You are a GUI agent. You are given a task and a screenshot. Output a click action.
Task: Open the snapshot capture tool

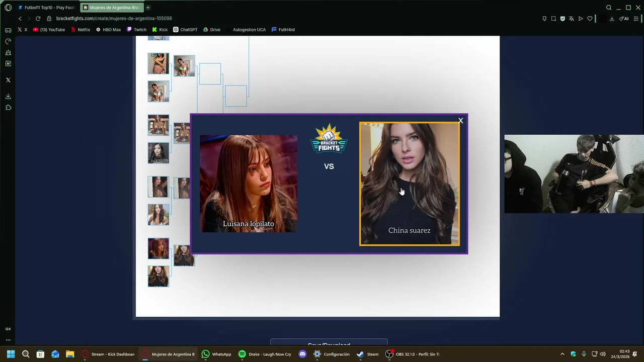tap(553, 19)
